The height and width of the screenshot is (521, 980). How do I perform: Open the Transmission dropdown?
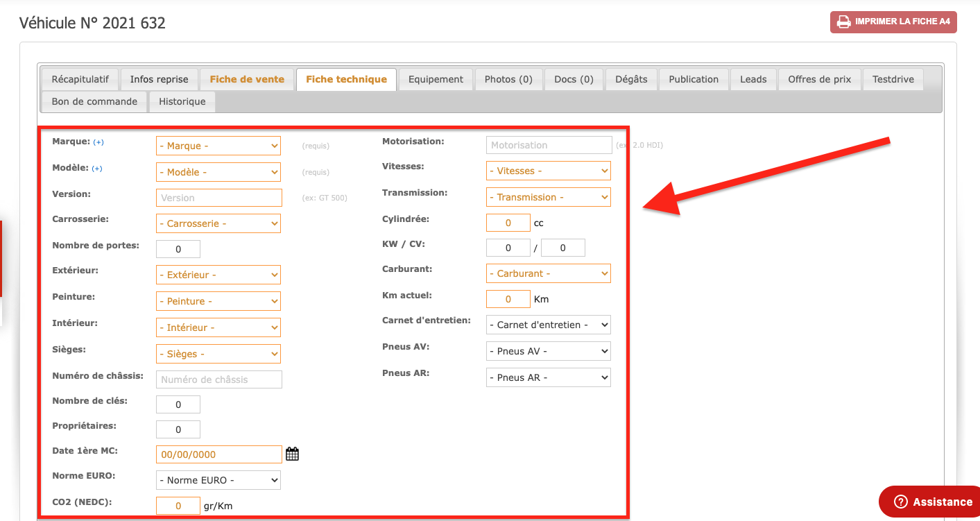click(549, 197)
